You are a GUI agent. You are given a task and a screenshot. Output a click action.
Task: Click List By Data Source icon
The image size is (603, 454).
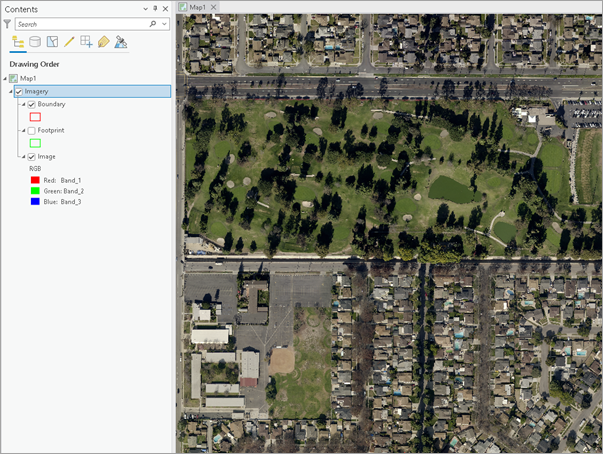coord(35,42)
